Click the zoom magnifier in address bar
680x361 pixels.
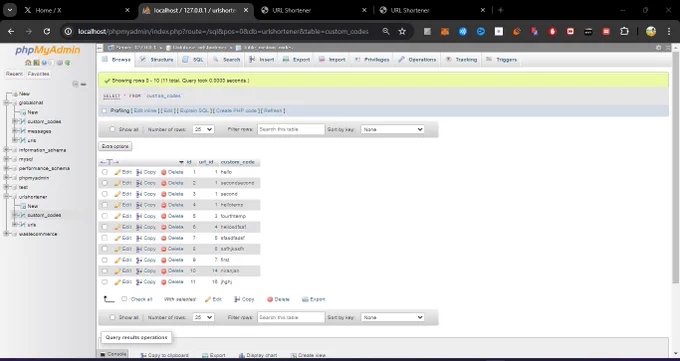tap(386, 31)
